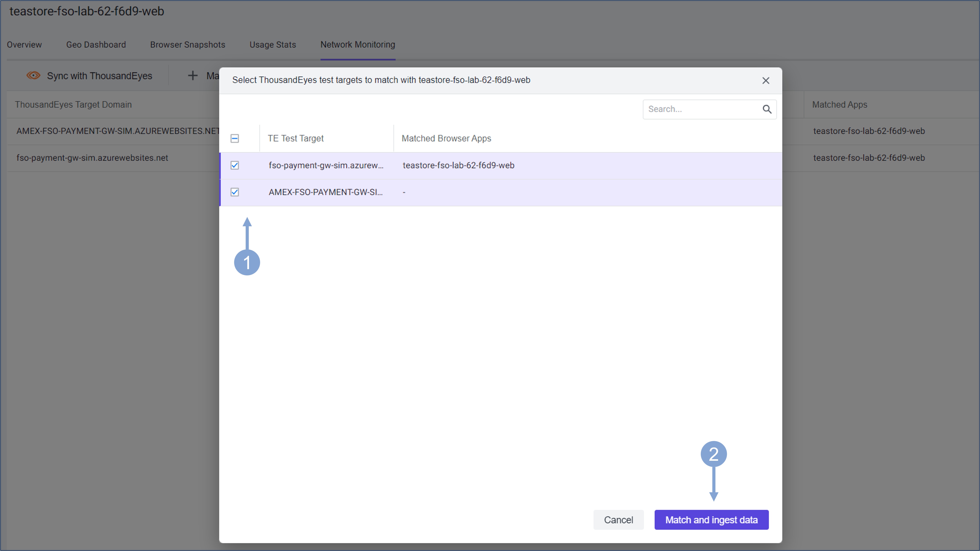Open the Overview tab
This screenshot has width=980, height=551.
point(24,44)
